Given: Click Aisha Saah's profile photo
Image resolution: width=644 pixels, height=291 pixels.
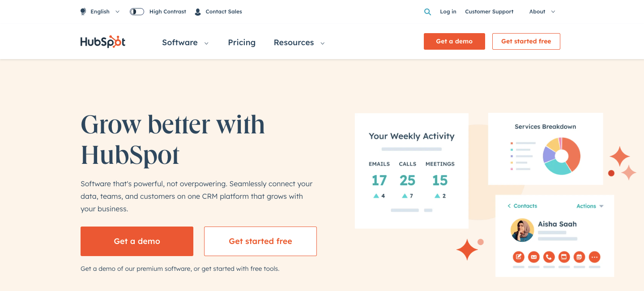Looking at the screenshot, I should tap(522, 230).
